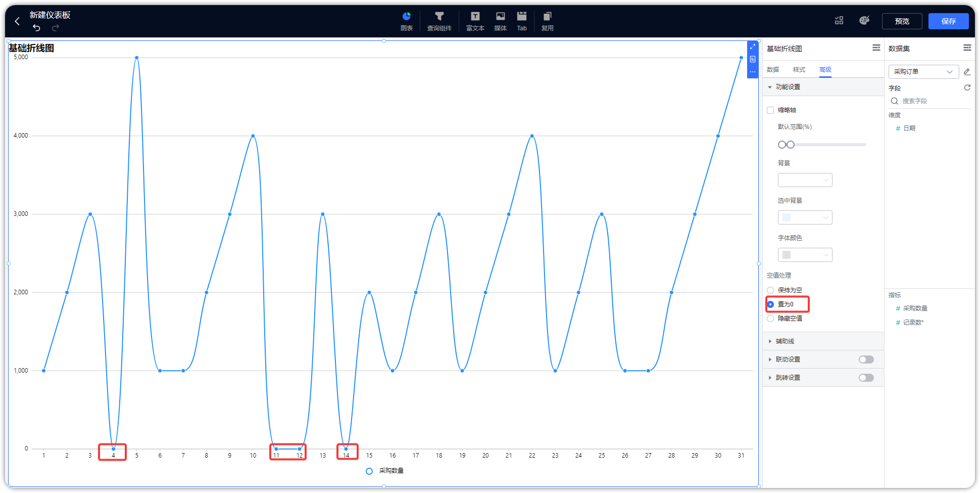Viewport: 980px width, 493px height.
Task: Select the 隐藏空值 radio option
Action: coord(770,319)
